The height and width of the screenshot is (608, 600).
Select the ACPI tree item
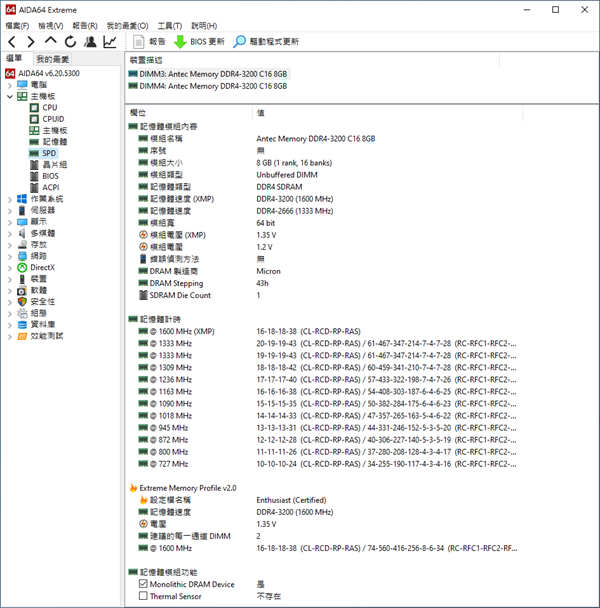click(x=51, y=188)
